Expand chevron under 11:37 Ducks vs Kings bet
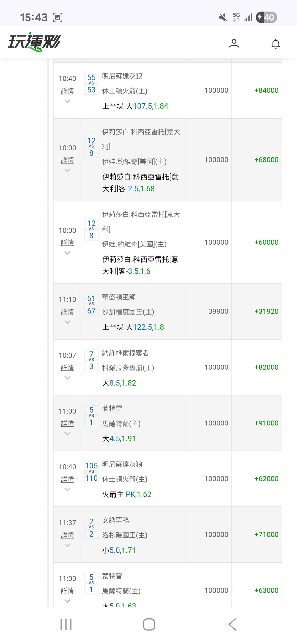The height and width of the screenshot is (644, 297). pyautogui.click(x=67, y=545)
